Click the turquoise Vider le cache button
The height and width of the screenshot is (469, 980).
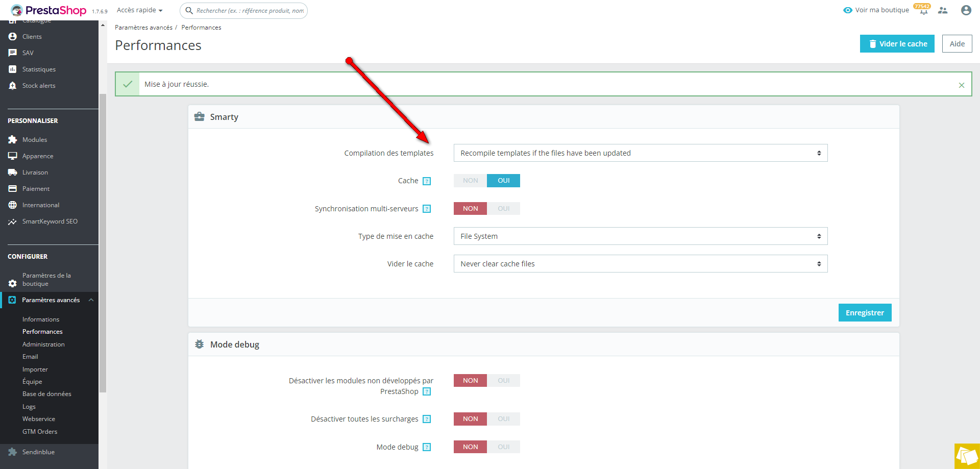[897, 44]
